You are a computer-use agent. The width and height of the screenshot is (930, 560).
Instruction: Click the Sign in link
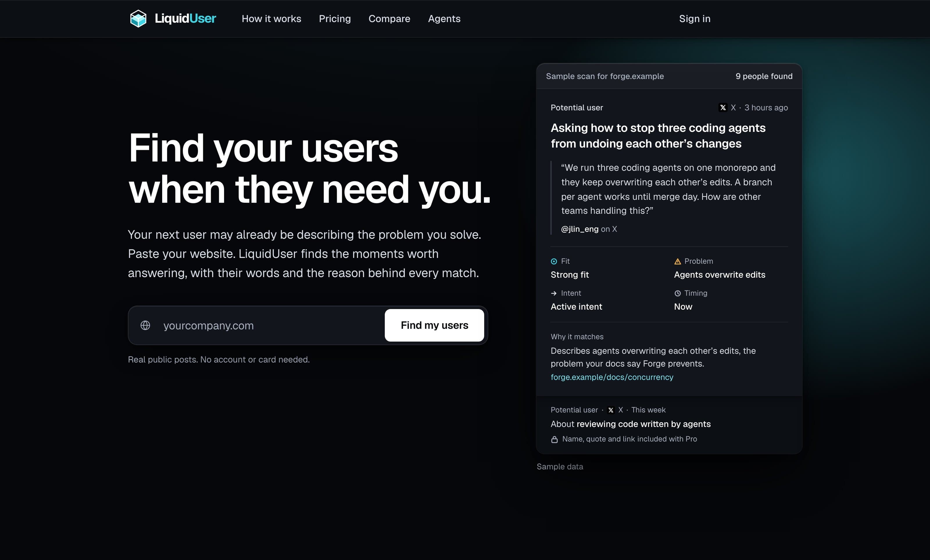695,19
